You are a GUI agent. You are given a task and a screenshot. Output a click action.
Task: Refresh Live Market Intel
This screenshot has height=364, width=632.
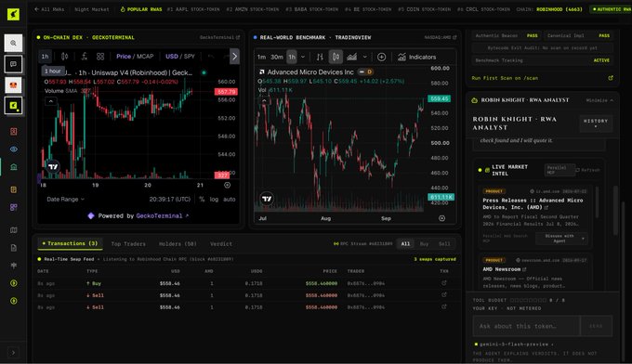588,170
